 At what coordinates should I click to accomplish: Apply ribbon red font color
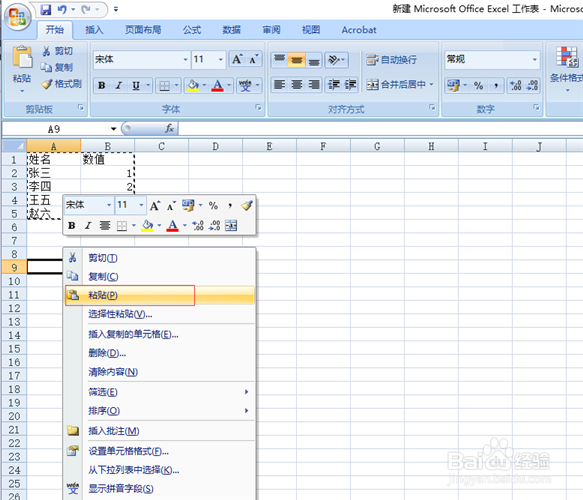pos(218,86)
